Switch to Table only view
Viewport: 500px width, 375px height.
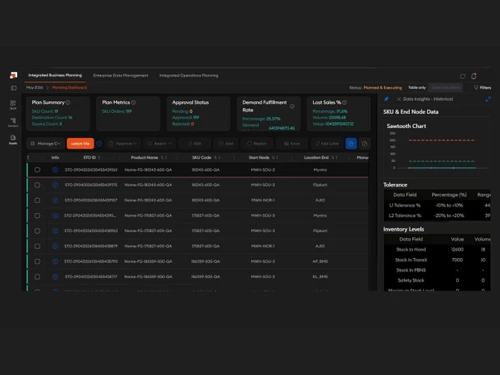(x=417, y=88)
